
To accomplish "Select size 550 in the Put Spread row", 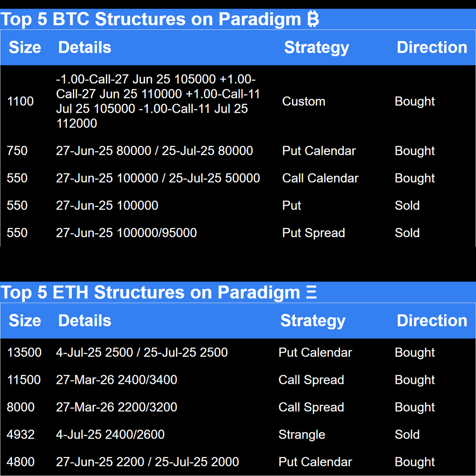I will click(x=17, y=233).
